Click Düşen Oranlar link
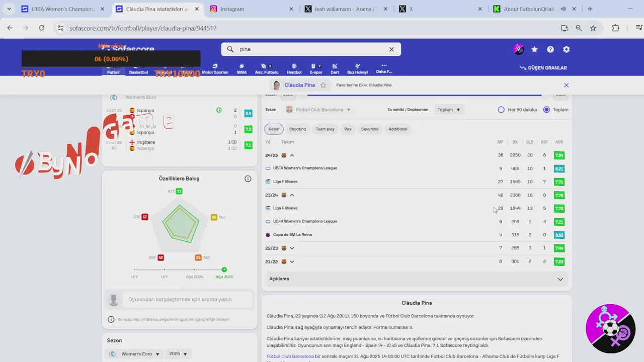The height and width of the screenshot is (362, 644). click(x=543, y=68)
